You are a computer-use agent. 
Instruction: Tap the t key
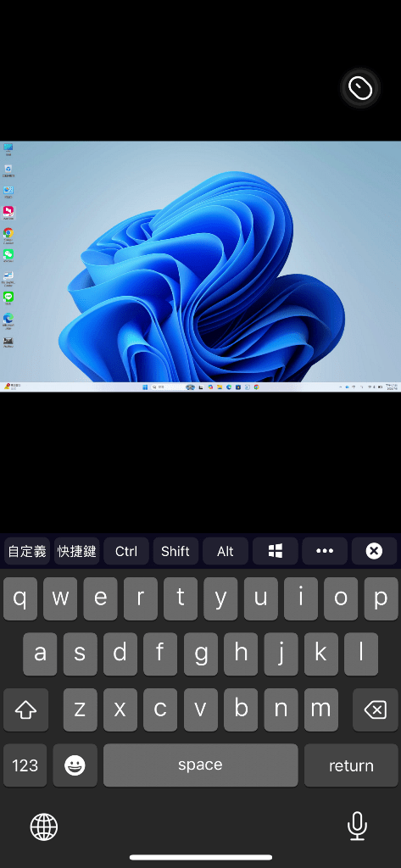[181, 598]
